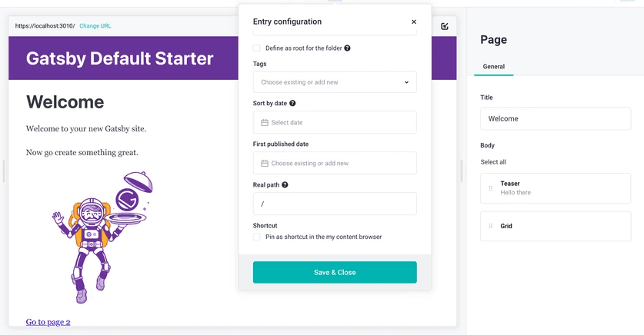This screenshot has height=335, width=644.
Task: Close the Entry configuration dialog
Action: (414, 22)
